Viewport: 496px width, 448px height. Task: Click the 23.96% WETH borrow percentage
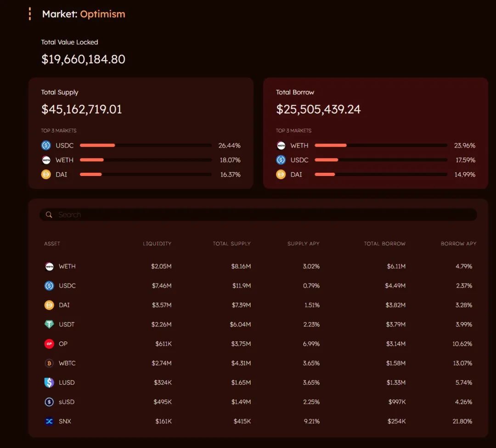(x=465, y=146)
